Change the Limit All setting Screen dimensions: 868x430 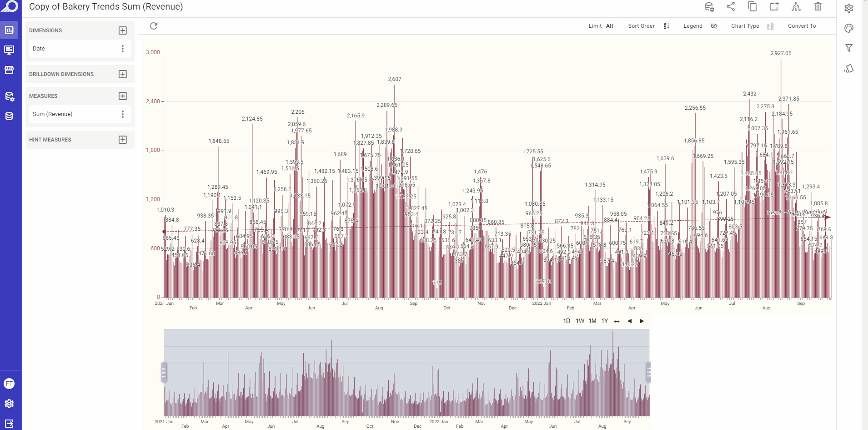click(601, 26)
